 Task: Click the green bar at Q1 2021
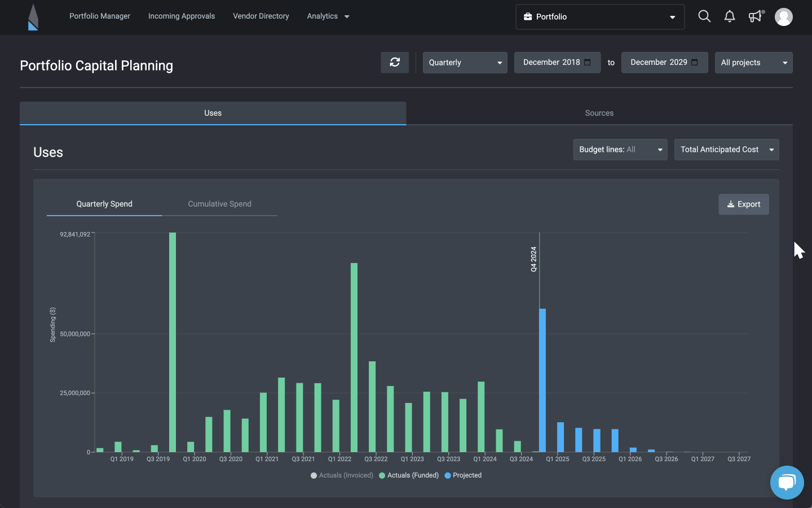263,422
